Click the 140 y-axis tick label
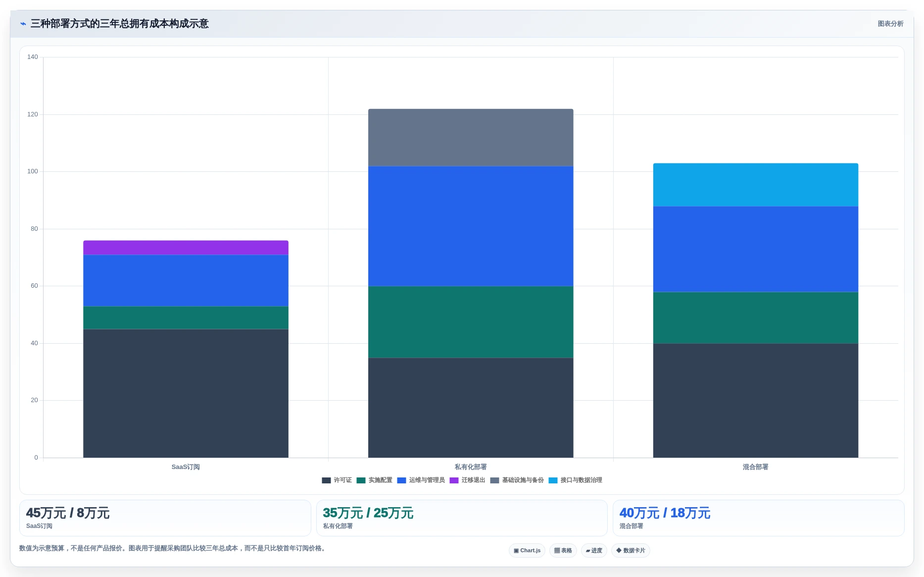924x577 pixels. pos(33,57)
